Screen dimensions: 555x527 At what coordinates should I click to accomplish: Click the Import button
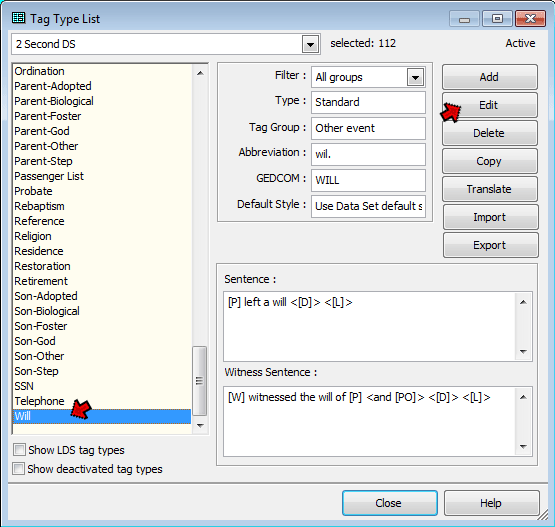490,217
